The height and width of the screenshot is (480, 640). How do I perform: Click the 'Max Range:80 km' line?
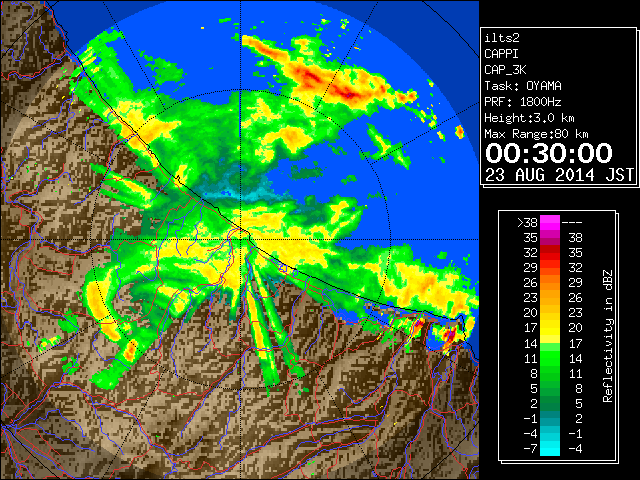[536, 134]
